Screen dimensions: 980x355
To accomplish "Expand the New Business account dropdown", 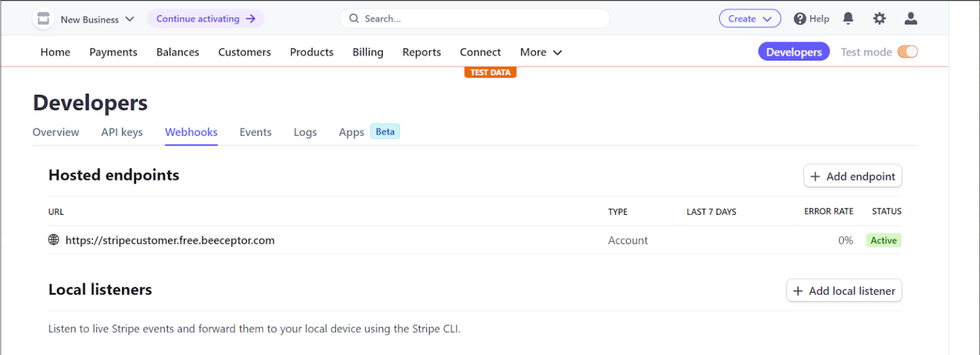I will [97, 19].
